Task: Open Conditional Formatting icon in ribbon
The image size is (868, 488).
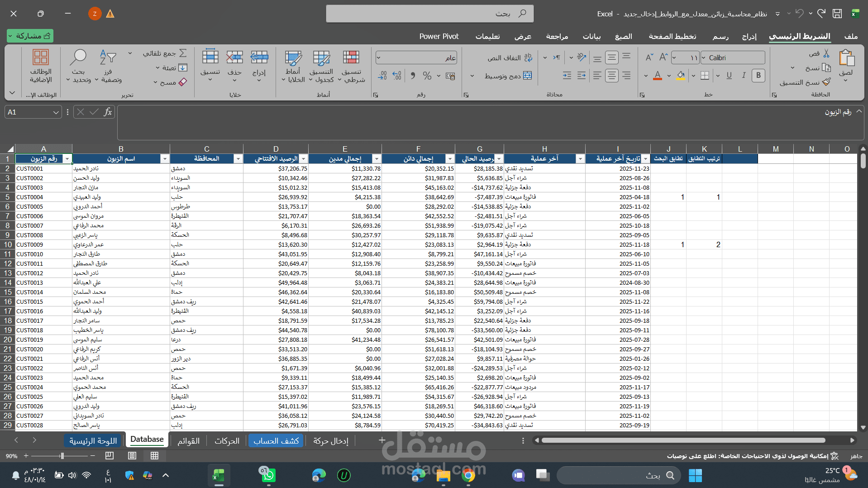Action: pos(351,58)
